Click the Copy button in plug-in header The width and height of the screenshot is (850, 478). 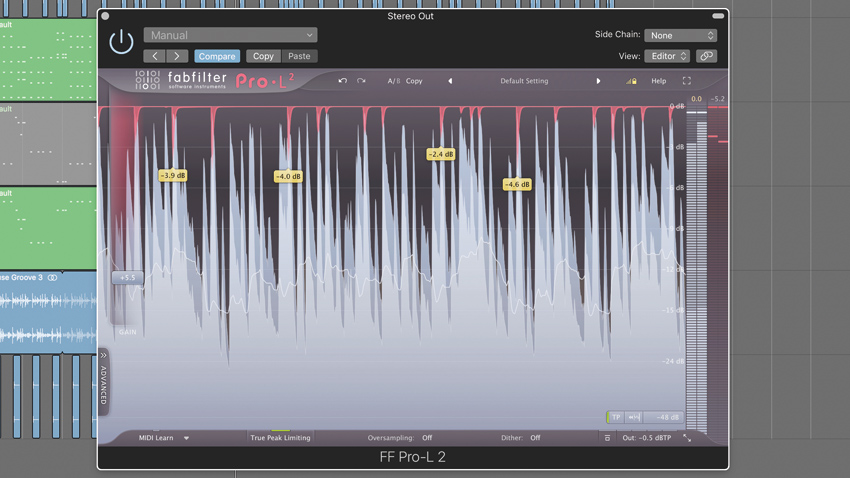coord(263,56)
